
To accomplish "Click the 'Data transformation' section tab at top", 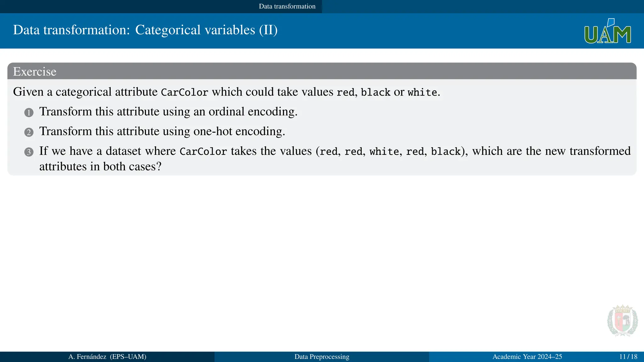I will [287, 6].
